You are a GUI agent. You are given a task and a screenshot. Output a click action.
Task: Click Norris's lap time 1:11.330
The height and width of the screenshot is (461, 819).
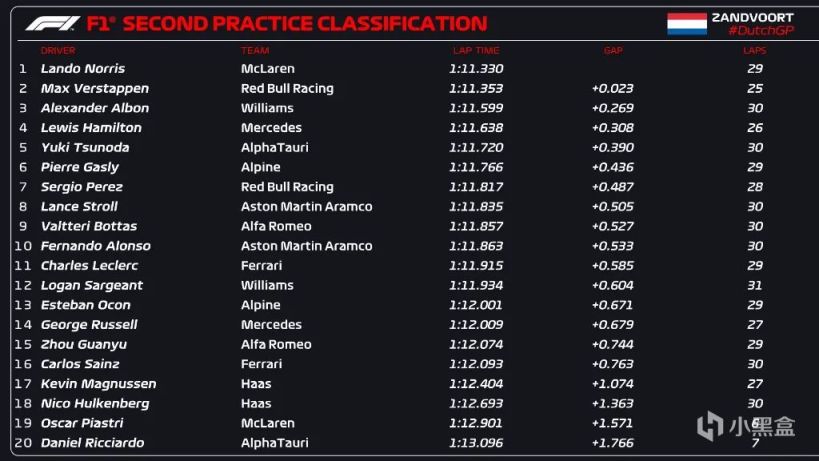click(476, 69)
